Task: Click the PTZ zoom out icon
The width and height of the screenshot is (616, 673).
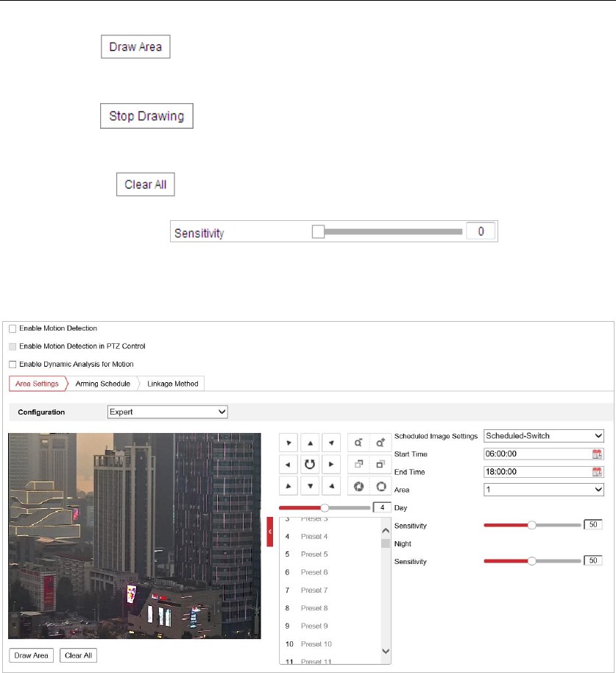Action: [358, 443]
